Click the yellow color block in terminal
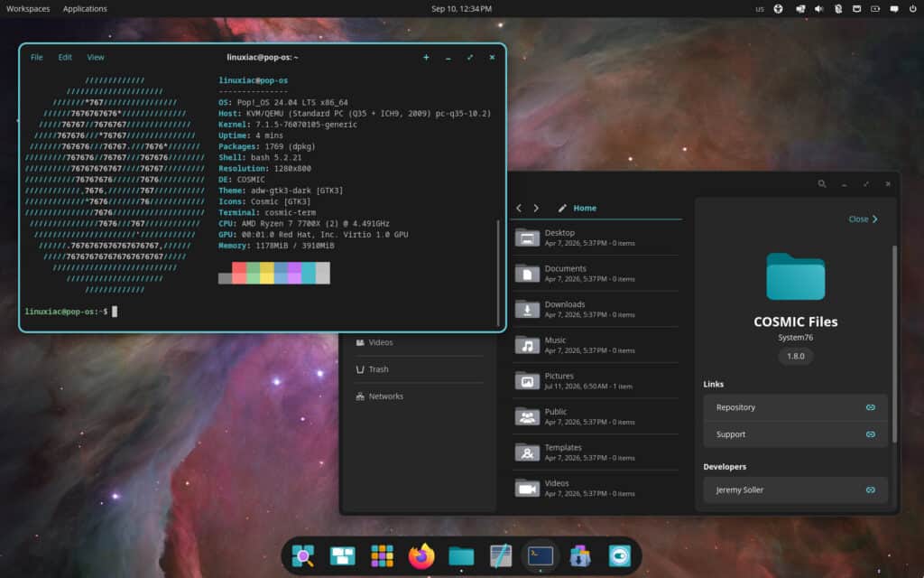 [267, 273]
